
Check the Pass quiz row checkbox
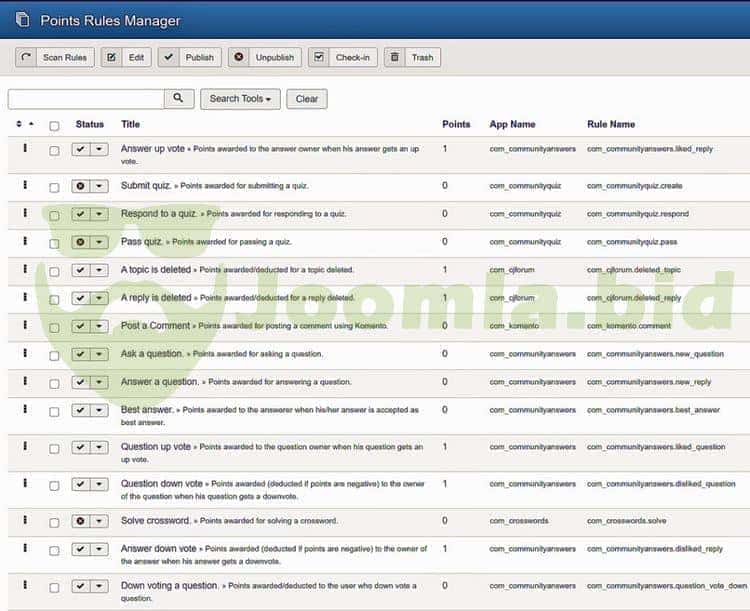click(54, 244)
